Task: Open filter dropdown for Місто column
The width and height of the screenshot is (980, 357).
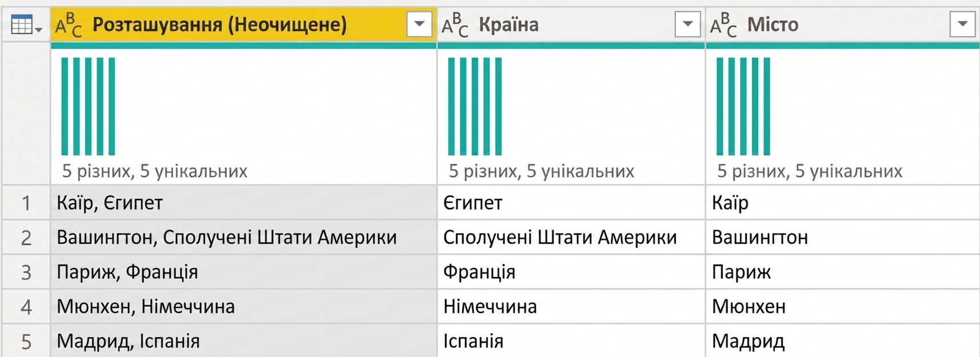Action: click(962, 25)
